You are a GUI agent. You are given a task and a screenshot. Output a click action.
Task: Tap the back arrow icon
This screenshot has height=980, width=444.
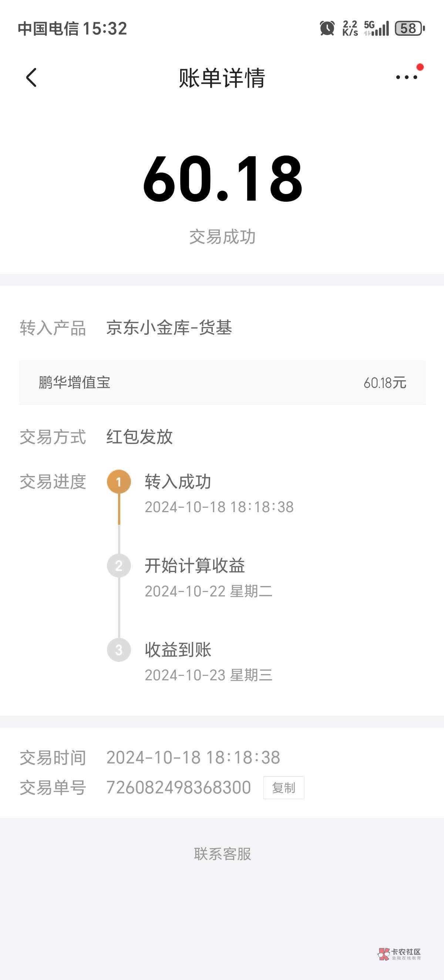click(x=31, y=78)
